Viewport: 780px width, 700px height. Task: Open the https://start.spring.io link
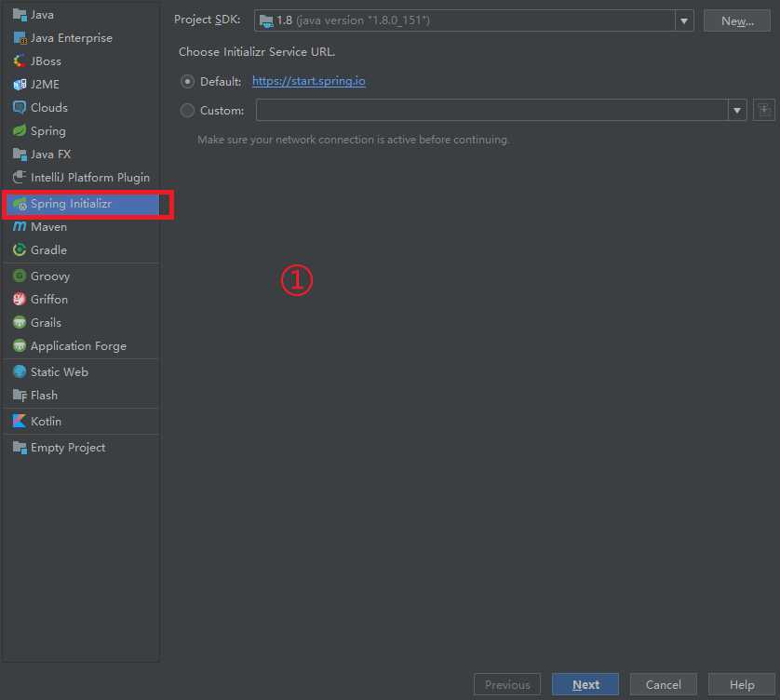pos(309,81)
